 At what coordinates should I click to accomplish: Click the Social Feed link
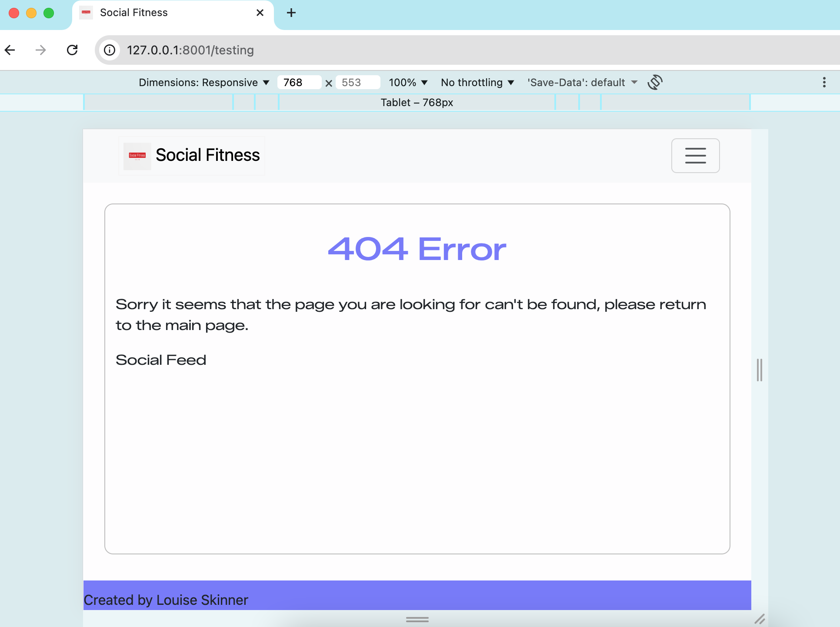click(x=160, y=360)
